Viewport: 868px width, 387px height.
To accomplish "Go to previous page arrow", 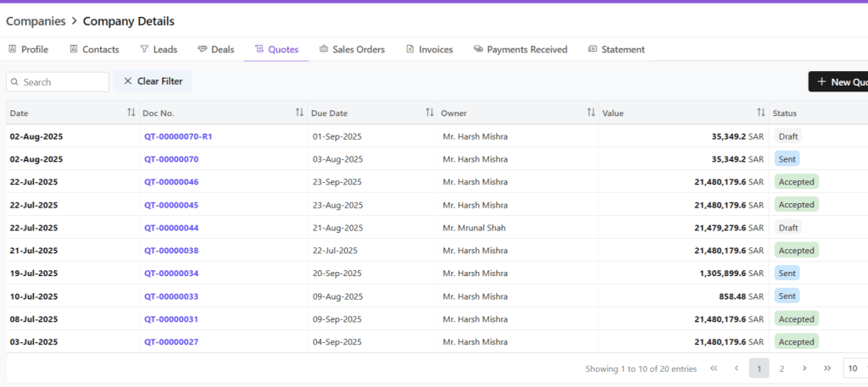I will [x=736, y=368].
